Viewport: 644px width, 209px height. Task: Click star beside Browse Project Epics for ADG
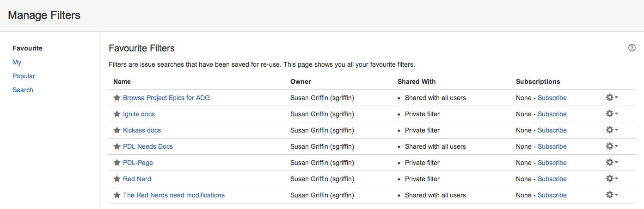(x=117, y=98)
